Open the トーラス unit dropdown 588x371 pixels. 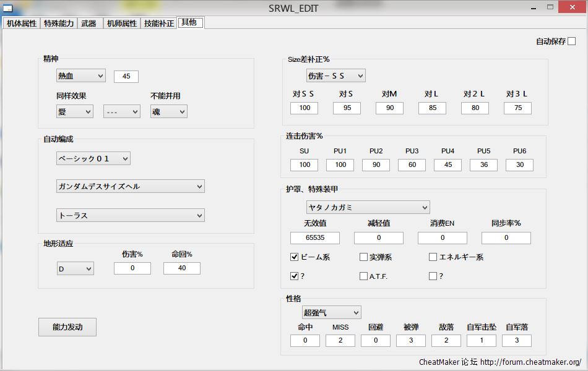click(130, 215)
